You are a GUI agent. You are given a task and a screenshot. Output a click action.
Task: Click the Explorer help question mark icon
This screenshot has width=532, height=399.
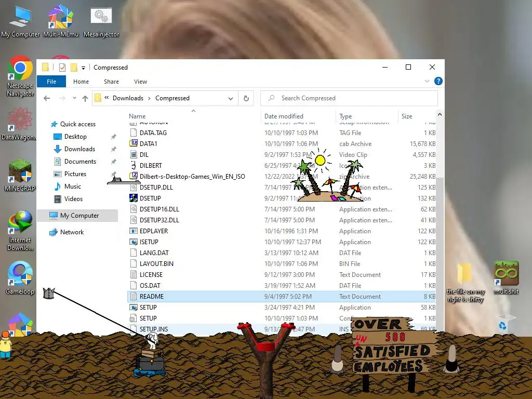click(x=438, y=81)
